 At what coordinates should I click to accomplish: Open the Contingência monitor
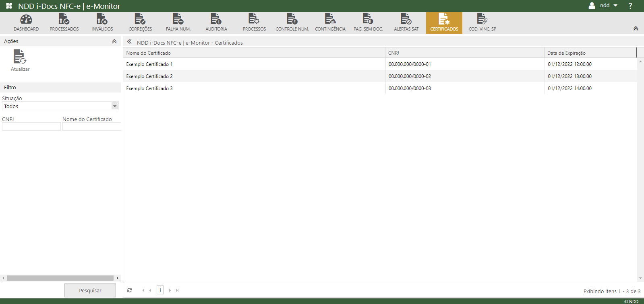point(330,23)
